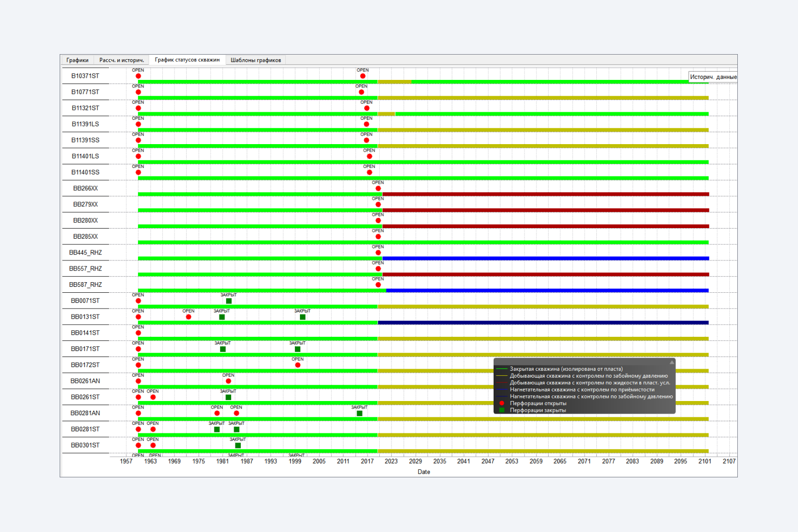Screen dimensions: 798x532
Task: Select well label BB0281AN
Action: point(85,413)
